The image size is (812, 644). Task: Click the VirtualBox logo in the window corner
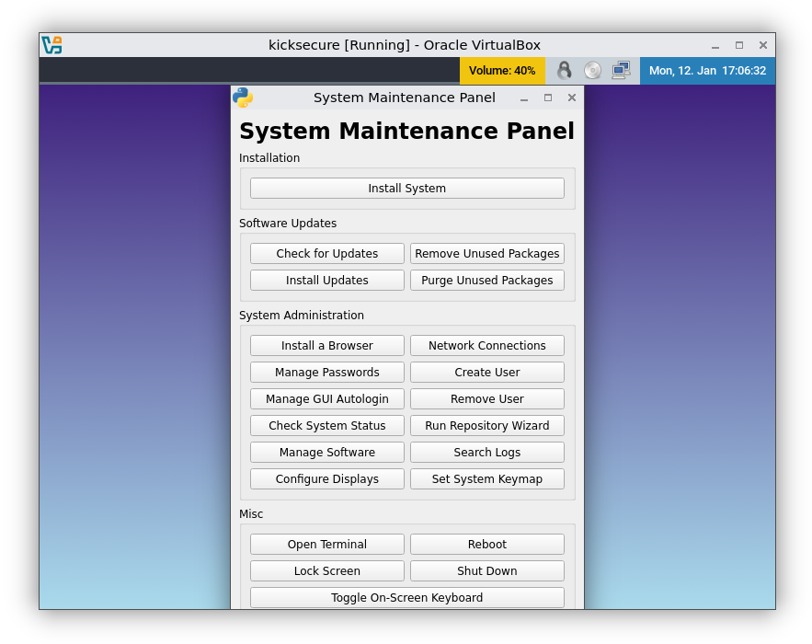pos(52,43)
